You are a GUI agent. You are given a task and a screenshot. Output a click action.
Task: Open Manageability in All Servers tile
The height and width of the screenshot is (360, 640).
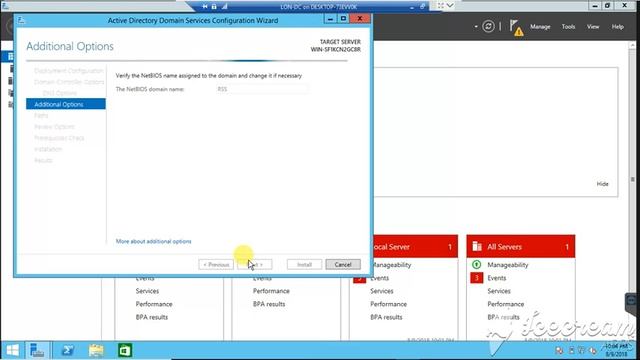(508, 265)
